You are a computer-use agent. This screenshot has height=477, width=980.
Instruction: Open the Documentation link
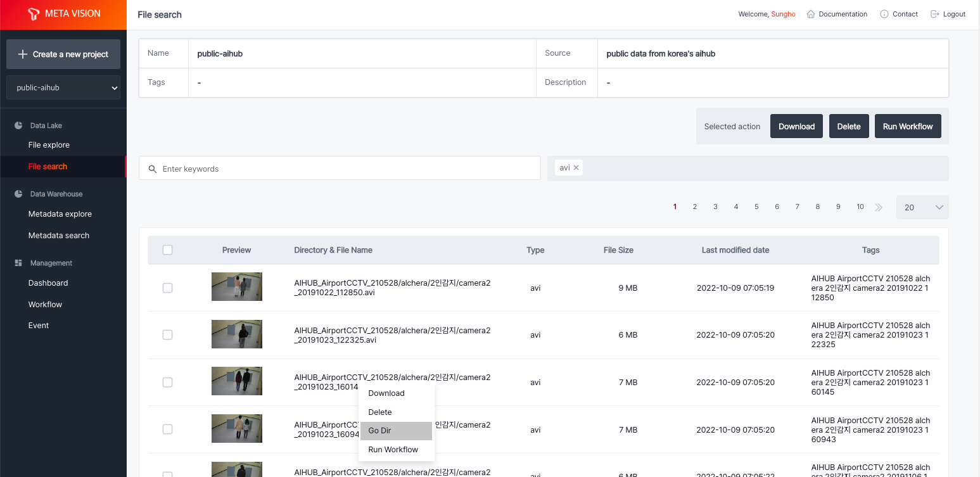[x=843, y=14]
